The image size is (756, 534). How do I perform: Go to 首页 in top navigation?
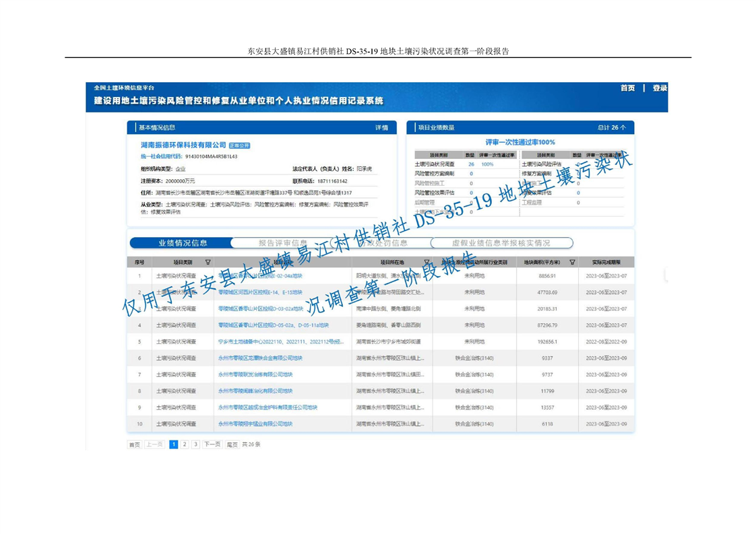(x=627, y=88)
